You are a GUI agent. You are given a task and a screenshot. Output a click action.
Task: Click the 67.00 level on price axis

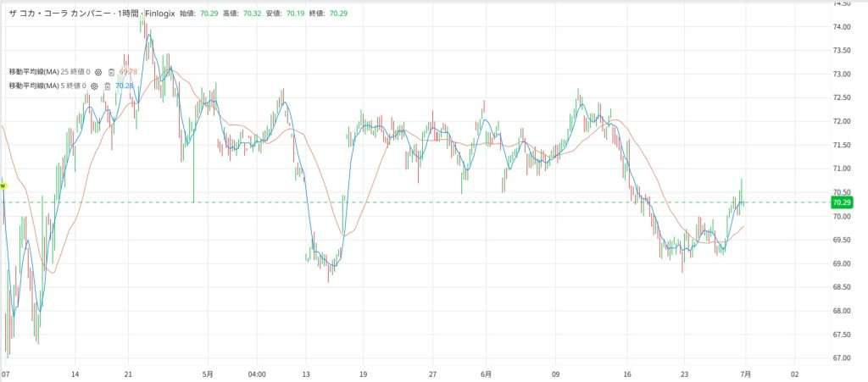pos(841,358)
